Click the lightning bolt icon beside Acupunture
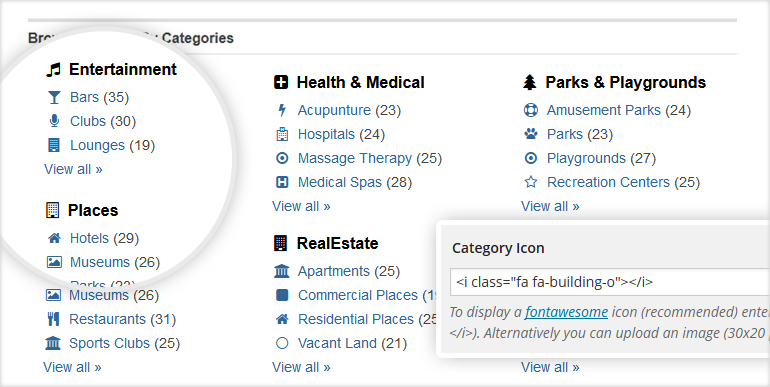 [x=282, y=110]
